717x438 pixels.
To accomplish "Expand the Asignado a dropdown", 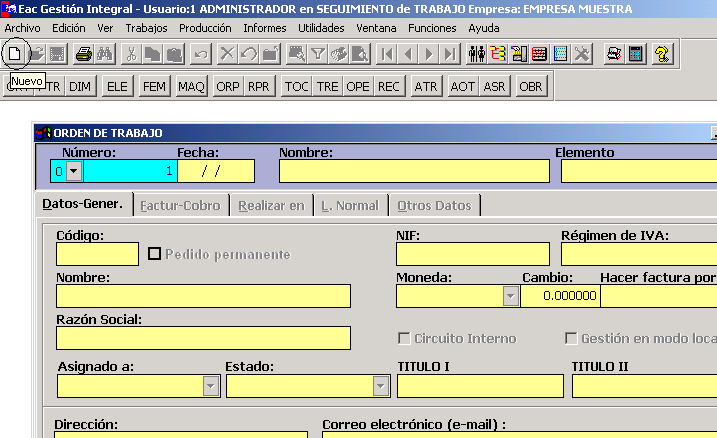I will point(211,386).
